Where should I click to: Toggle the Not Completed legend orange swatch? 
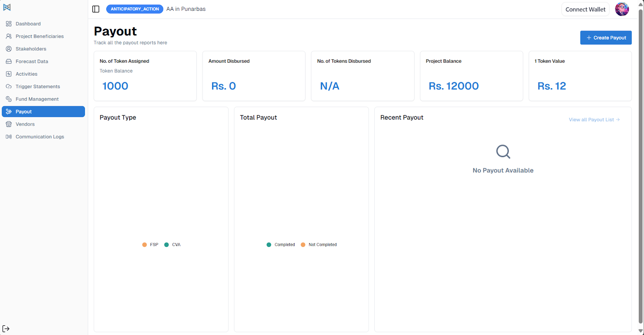(x=303, y=244)
